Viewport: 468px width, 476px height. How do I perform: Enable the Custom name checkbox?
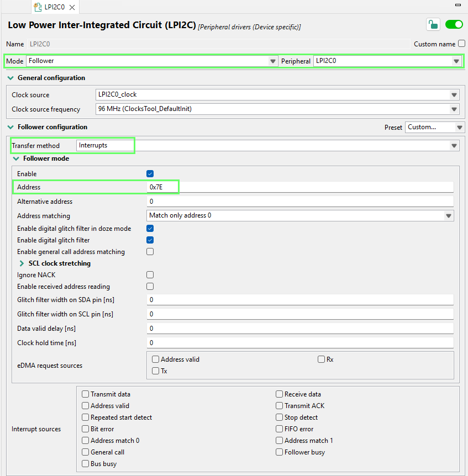point(461,44)
